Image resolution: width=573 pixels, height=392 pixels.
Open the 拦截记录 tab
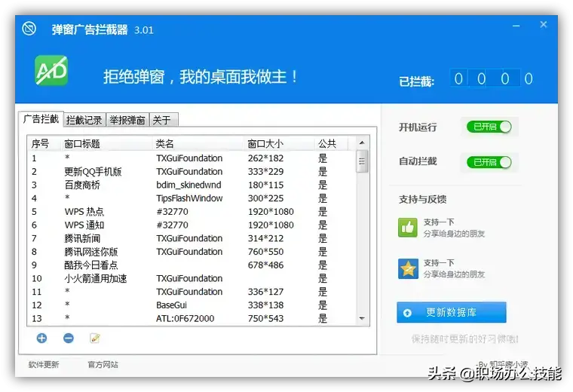(84, 120)
